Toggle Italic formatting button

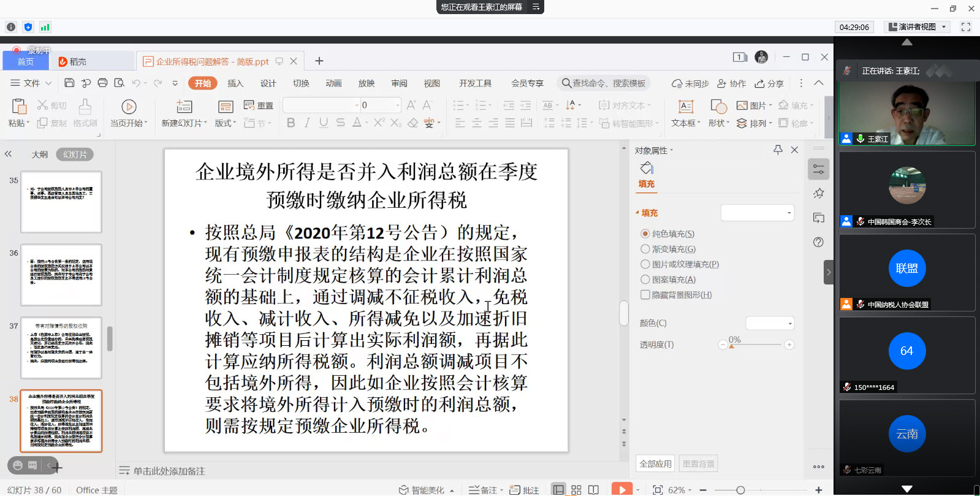[x=307, y=123]
